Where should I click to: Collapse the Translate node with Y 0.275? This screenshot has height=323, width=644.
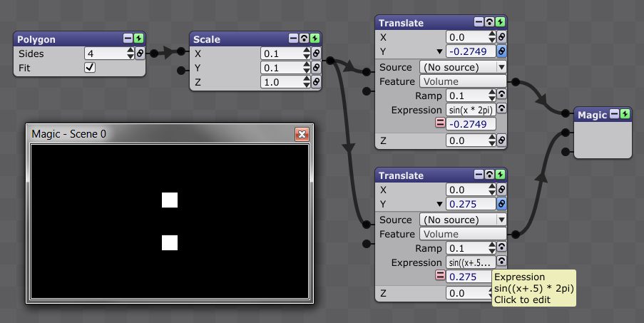click(x=479, y=175)
